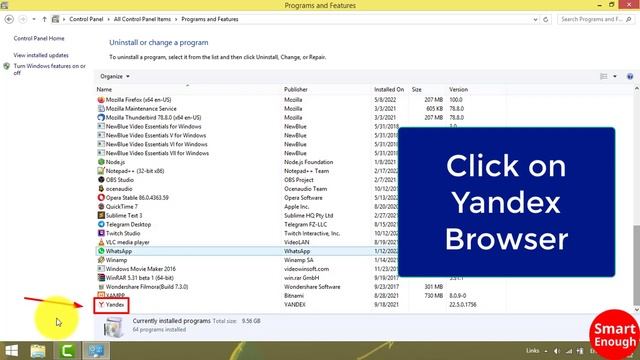The image size is (640, 360).
Task: Click the Sublime Text 3 icon
Action: 101,216
